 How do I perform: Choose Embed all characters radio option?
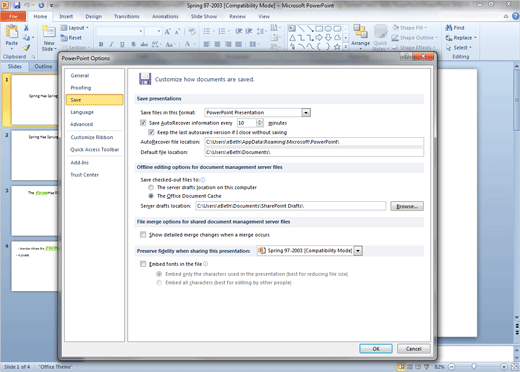159,283
